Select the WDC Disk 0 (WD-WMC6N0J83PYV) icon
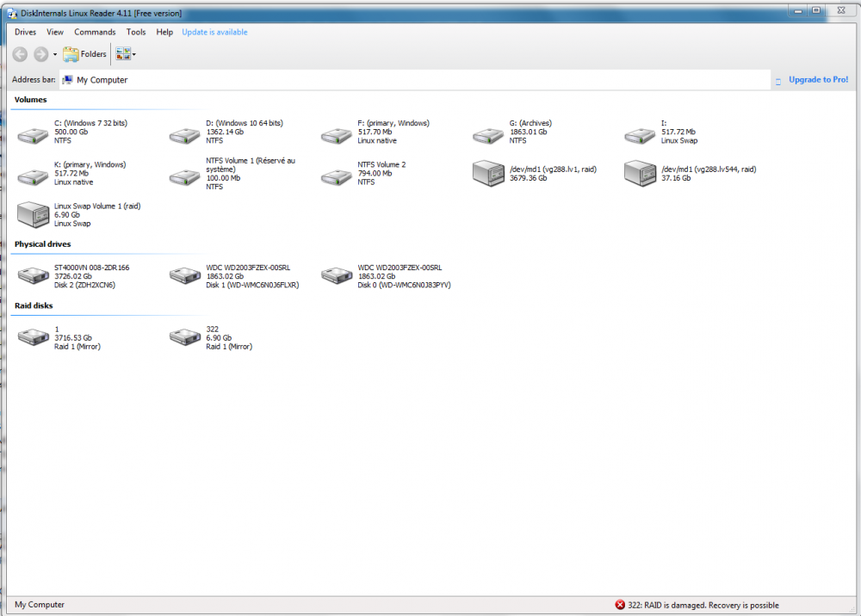The image size is (861, 616). pos(337,275)
